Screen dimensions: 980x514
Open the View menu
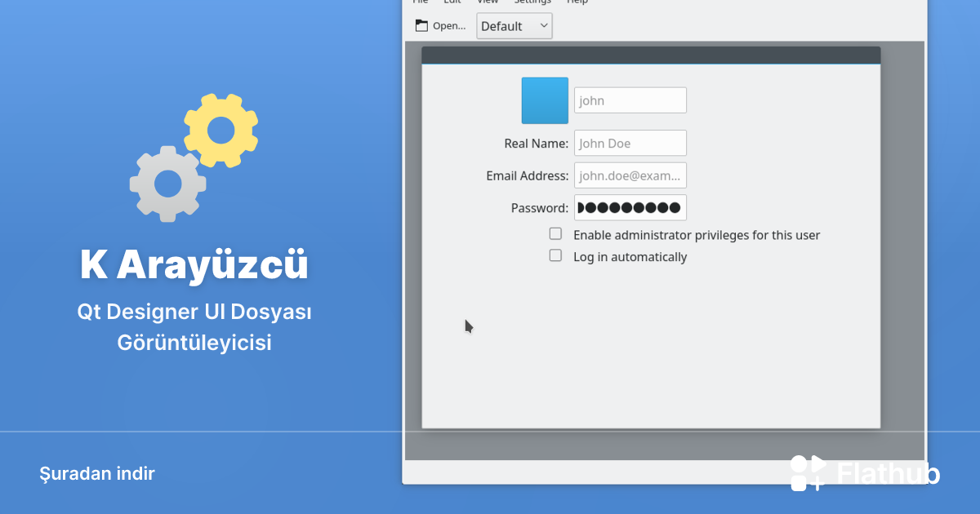(487, 2)
